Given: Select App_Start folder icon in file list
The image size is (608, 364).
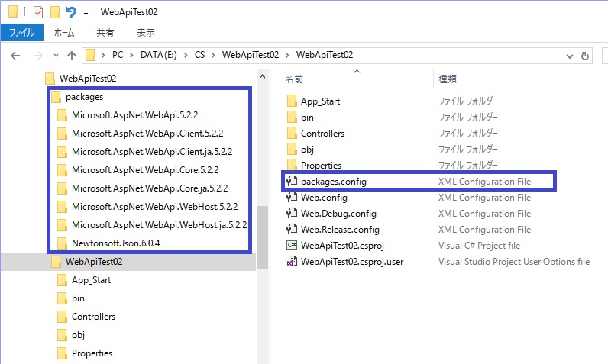Looking at the screenshot, I should tap(292, 101).
